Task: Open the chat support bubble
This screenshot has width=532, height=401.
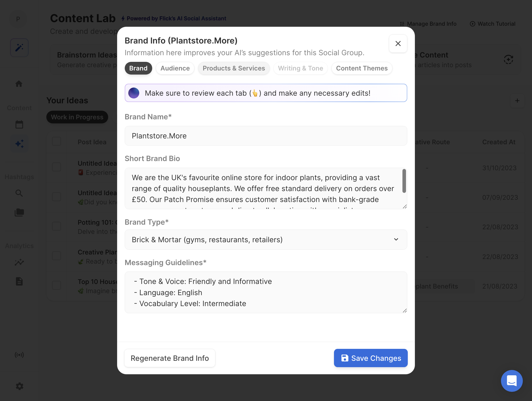Action: click(512, 381)
